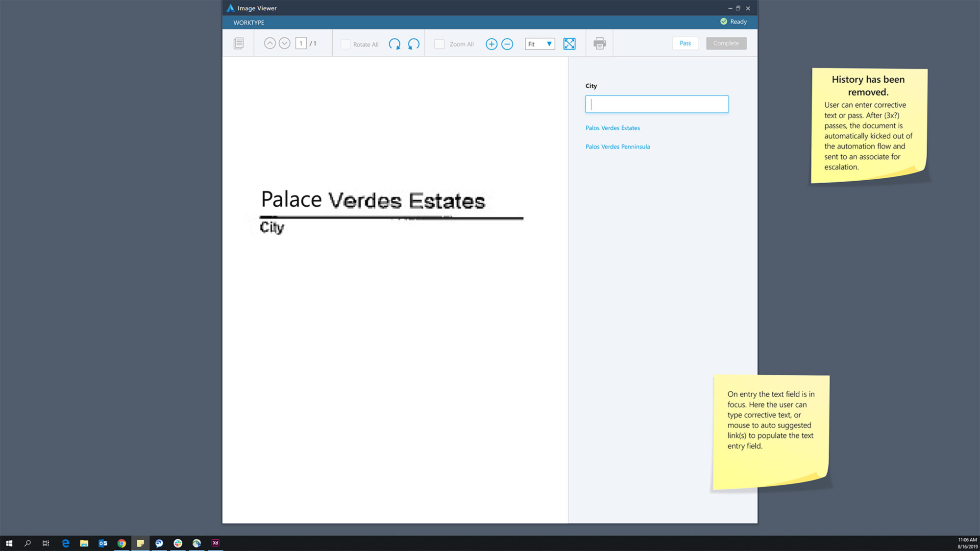Open Adobe XD from the taskbar
The image size is (980, 551).
pos(215,543)
